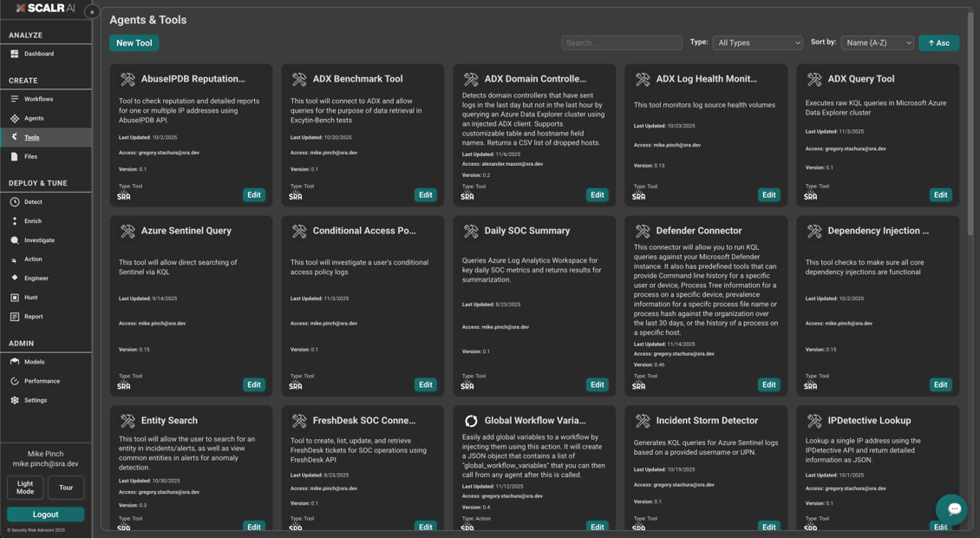Click the ADX Query Tool wrench icon
This screenshot has width=980, height=538.
[x=814, y=79]
